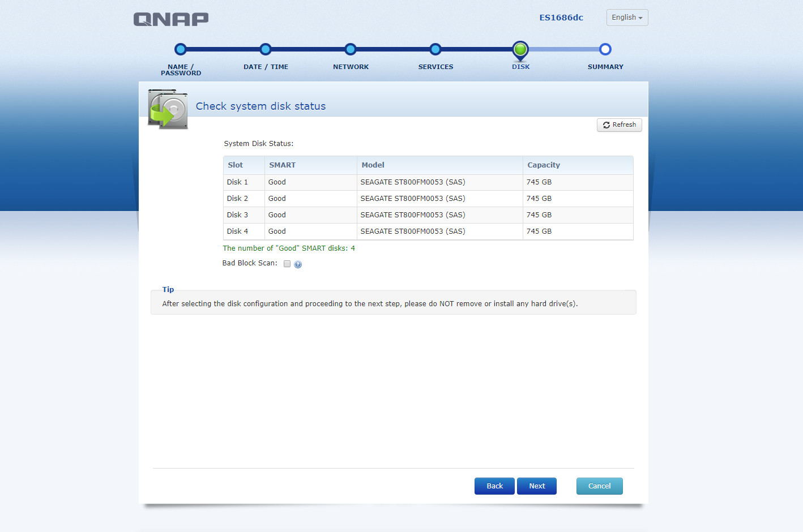Click the ES1686dc model name link
The width and height of the screenshot is (803, 532).
point(561,18)
